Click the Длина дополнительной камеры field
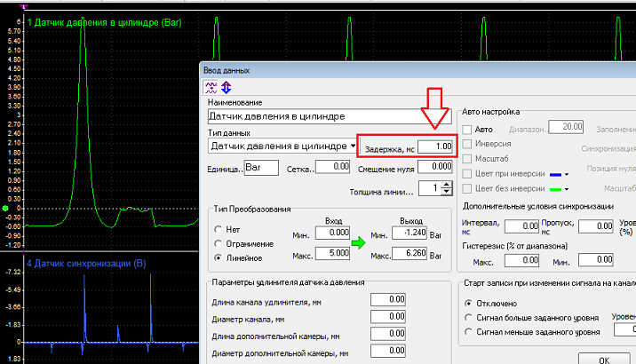Image resolution: width=636 pixels, height=364 pixels. pyautogui.click(x=388, y=334)
